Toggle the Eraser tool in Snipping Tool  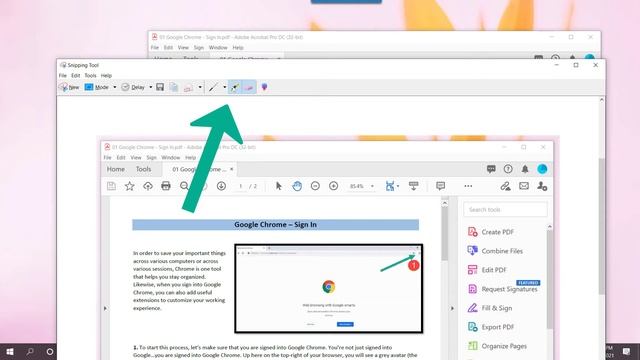[x=249, y=87]
